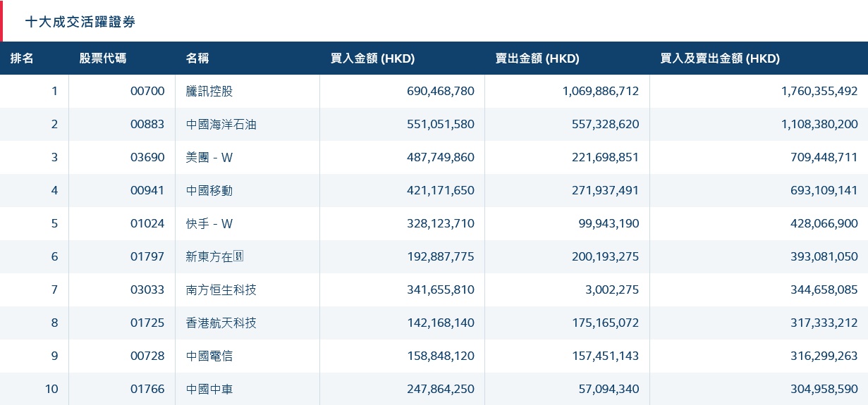The height and width of the screenshot is (405, 868).
Task: Click the 買入及賣出金額 (HKD) column header
Action: click(x=720, y=58)
